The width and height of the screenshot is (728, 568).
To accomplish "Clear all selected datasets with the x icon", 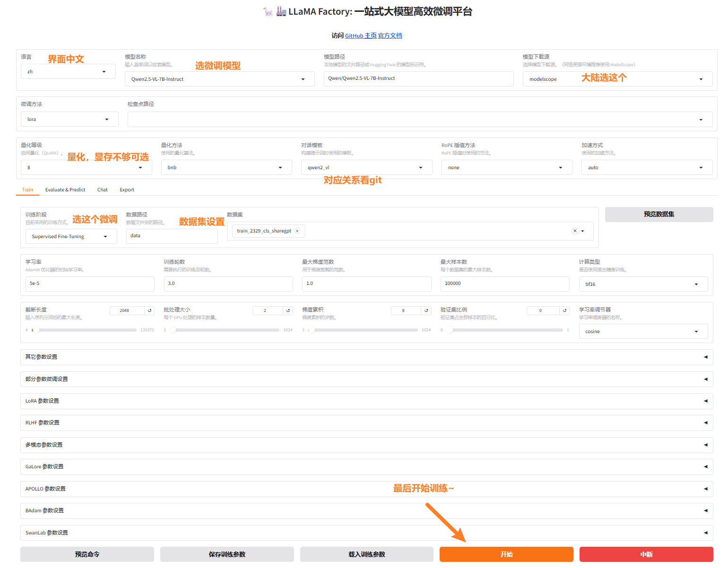I will point(575,231).
